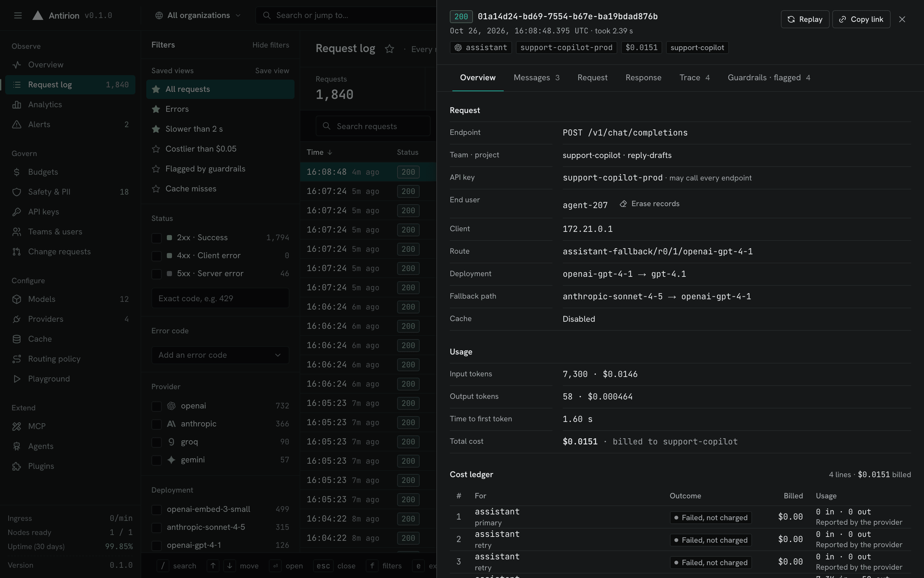Select the Slower than 2 s saved view
Screen dimensions: 924x578
point(220,129)
